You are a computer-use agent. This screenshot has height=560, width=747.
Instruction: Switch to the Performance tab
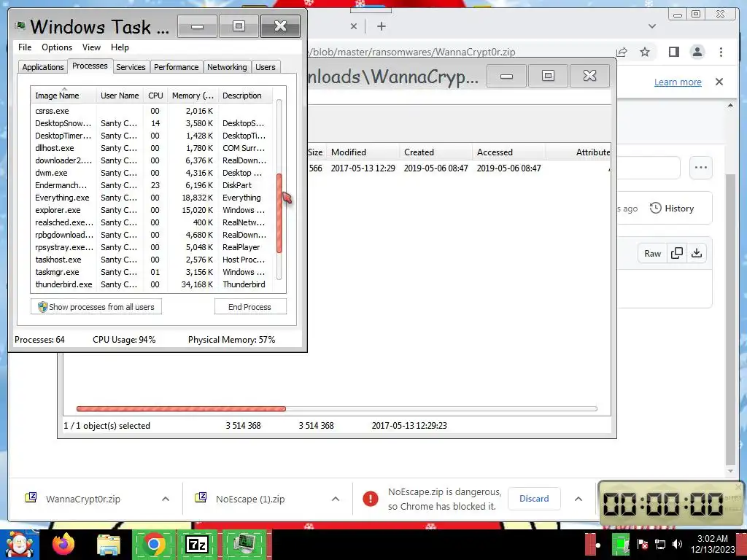(x=177, y=67)
